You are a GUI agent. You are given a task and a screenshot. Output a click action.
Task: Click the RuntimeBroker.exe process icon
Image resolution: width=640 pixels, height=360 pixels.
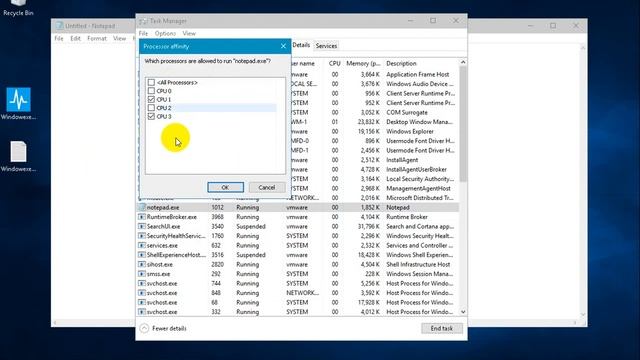[x=142, y=217]
